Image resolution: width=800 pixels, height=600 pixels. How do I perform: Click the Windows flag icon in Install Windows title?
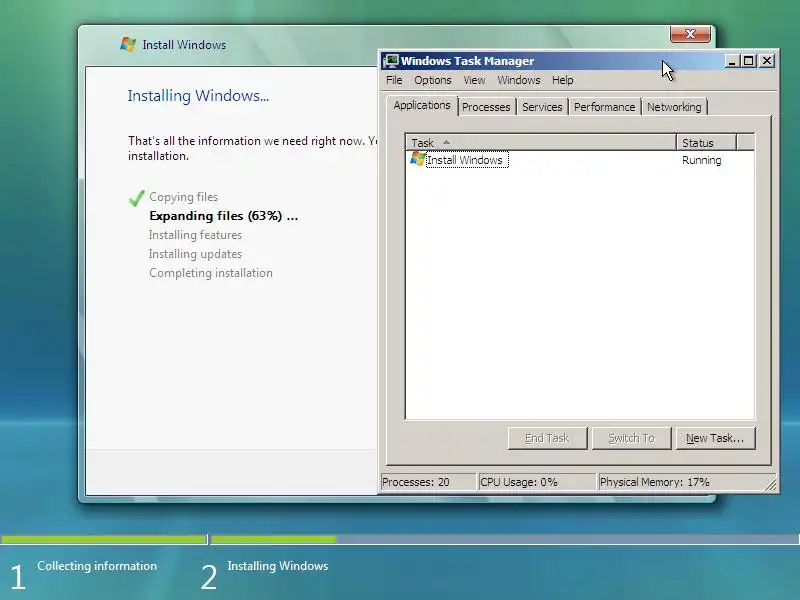(128, 44)
